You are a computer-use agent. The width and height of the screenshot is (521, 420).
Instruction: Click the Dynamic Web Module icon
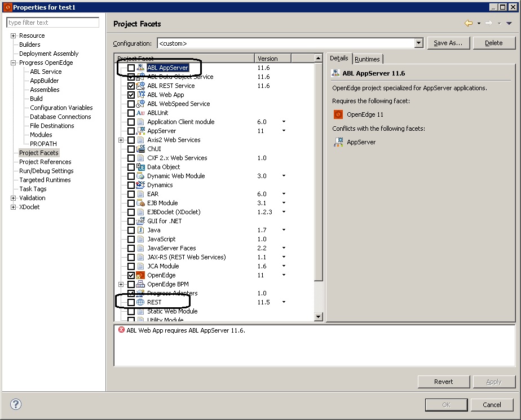click(140, 176)
